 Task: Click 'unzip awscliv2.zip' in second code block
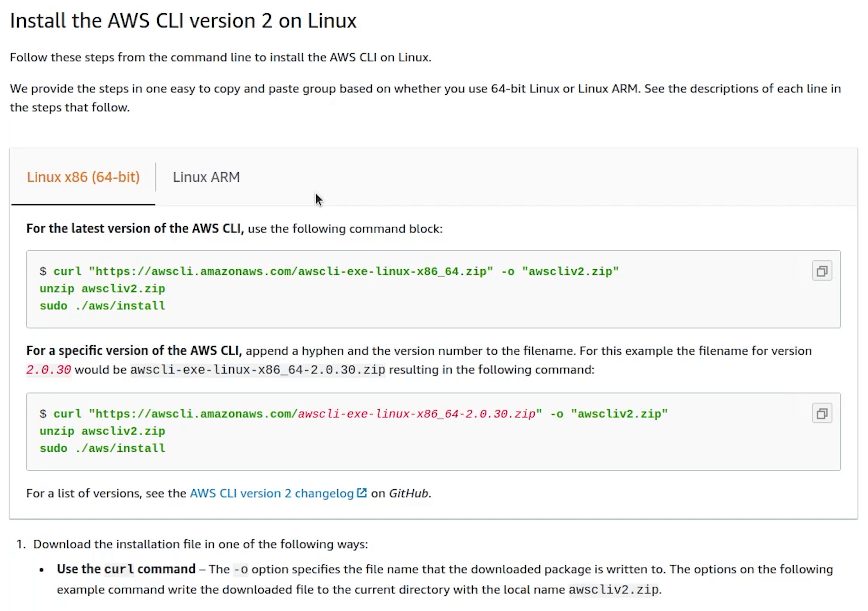click(x=102, y=431)
